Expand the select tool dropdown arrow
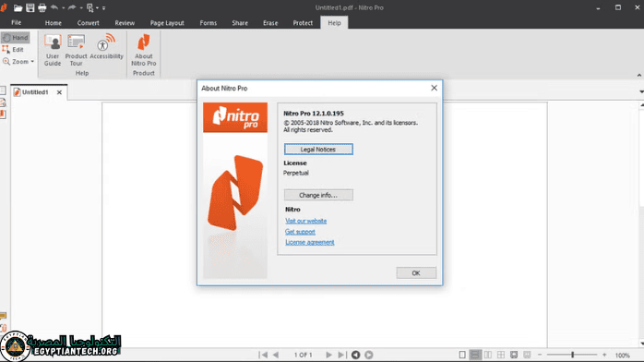 98,7
